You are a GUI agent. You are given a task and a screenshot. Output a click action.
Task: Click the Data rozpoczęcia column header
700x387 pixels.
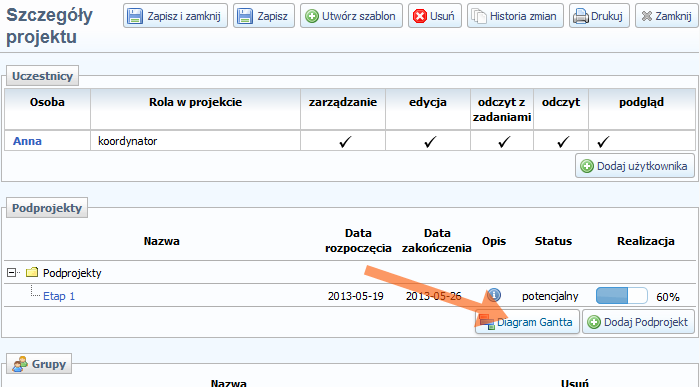click(358, 241)
